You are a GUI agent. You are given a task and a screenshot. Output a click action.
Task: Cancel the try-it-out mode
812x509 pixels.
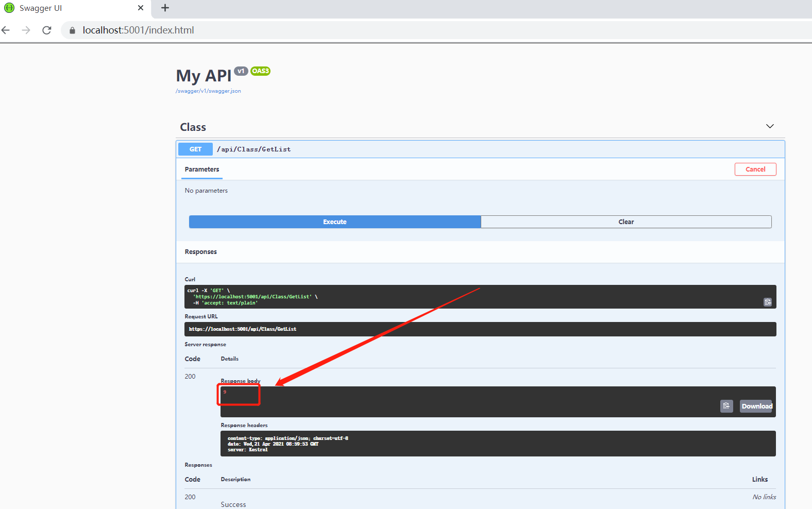pyautogui.click(x=755, y=169)
